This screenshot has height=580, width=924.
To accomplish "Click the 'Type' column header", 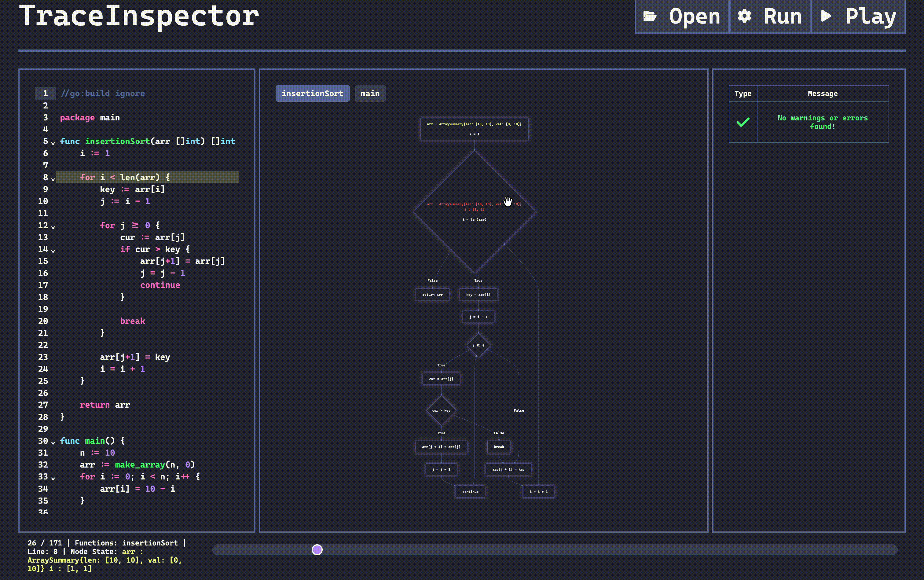I will [x=743, y=93].
